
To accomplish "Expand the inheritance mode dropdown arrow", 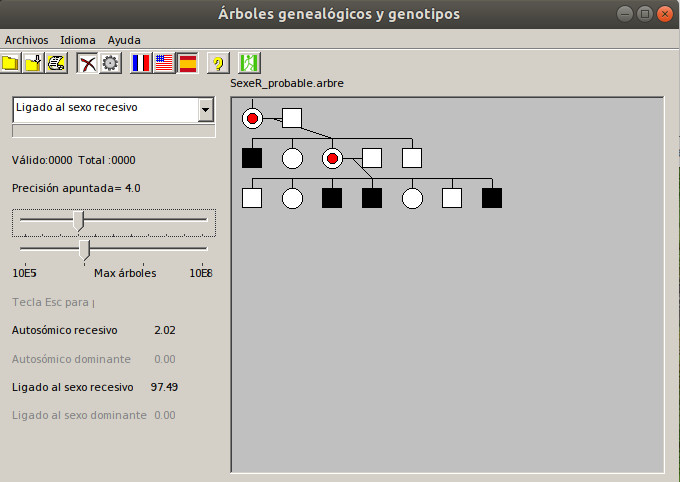I will [205, 109].
